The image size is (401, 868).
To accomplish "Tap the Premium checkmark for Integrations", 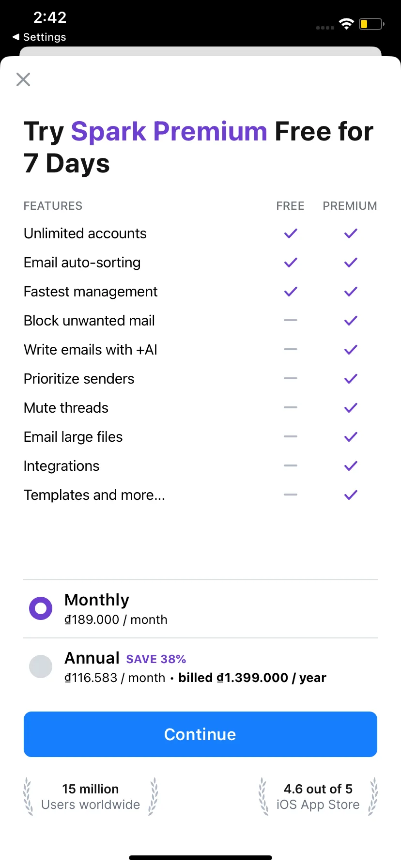I will (351, 466).
